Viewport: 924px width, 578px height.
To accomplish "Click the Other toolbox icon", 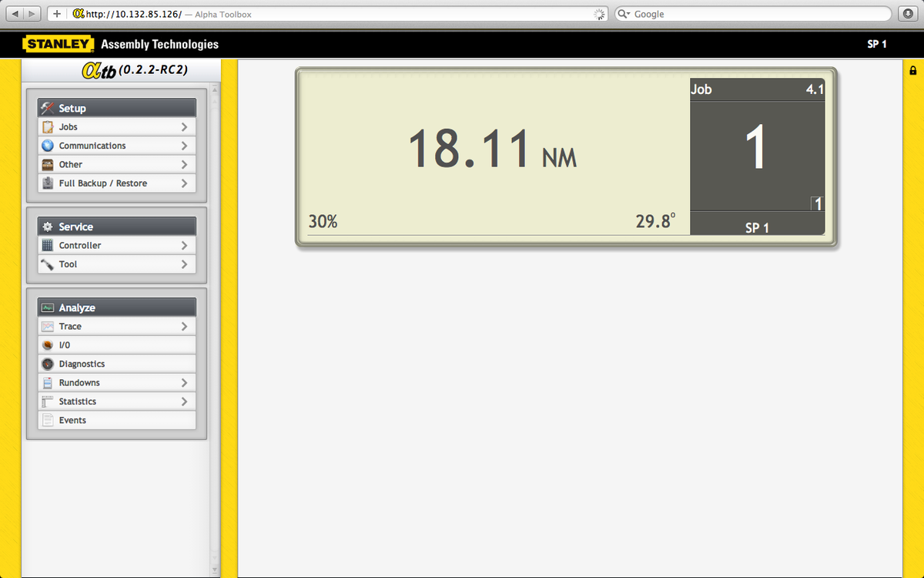I will [48, 165].
